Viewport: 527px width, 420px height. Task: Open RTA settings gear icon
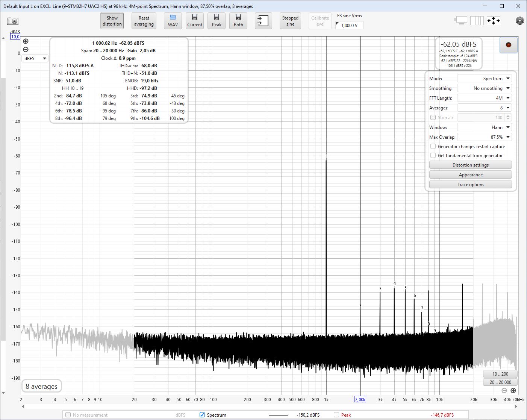point(519,21)
